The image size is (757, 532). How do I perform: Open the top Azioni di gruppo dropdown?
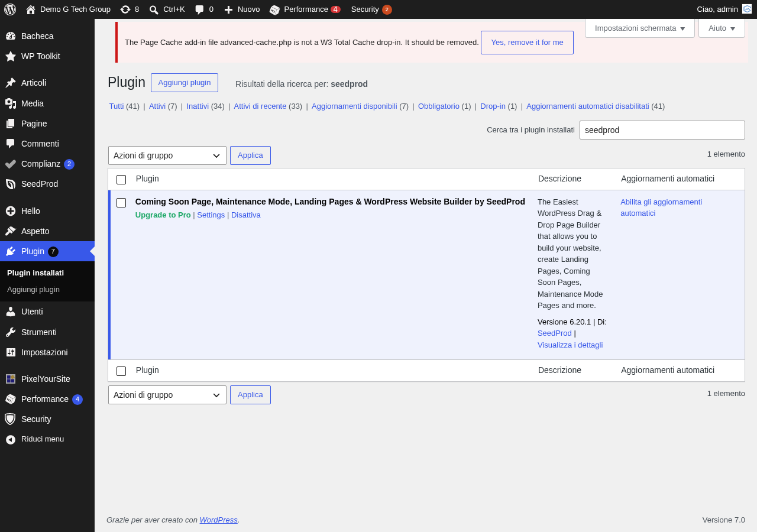coord(167,155)
